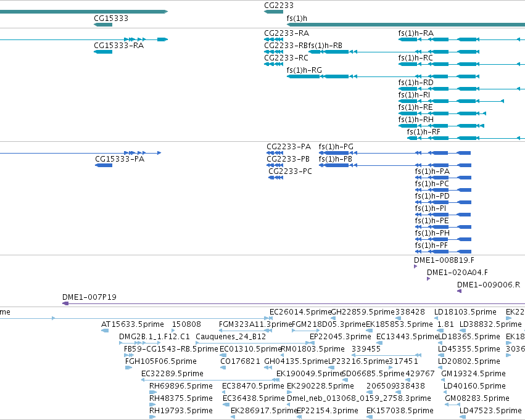Image resolution: width=525 pixels, height=420 pixels.
Task: Click the EP22154.3prime EST label
Action: pos(327,411)
